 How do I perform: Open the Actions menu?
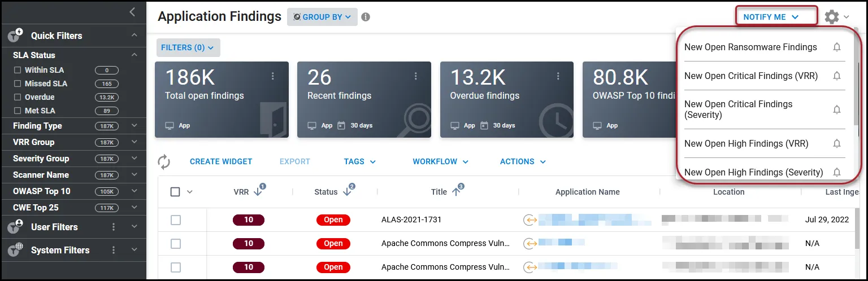(x=523, y=161)
